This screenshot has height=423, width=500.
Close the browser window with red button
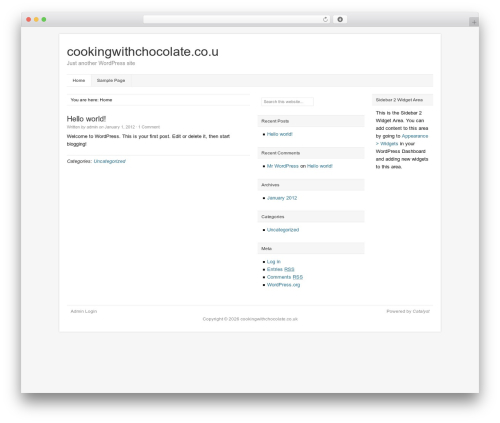(29, 19)
